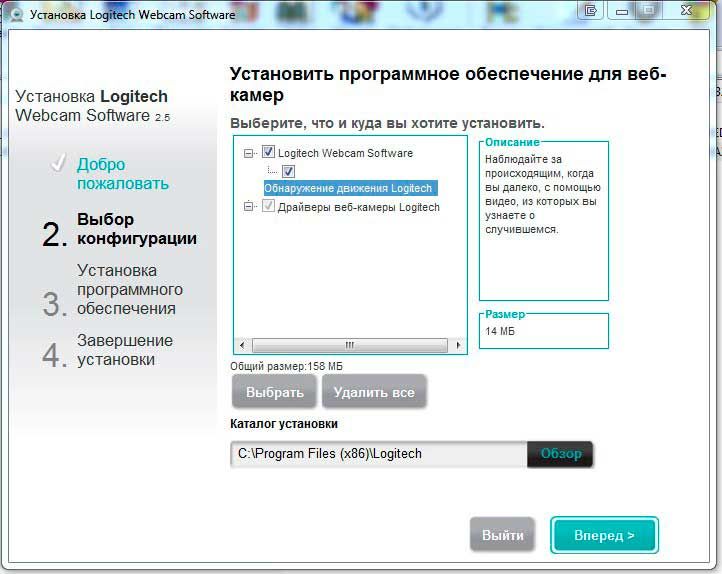Click the install path field C:\Program Files (x86)\Logitech

(x=378, y=454)
